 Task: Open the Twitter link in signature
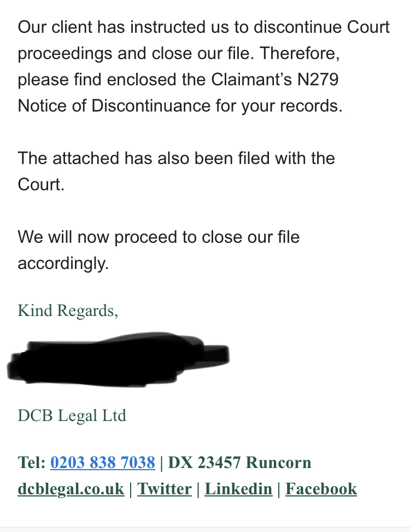tap(165, 489)
